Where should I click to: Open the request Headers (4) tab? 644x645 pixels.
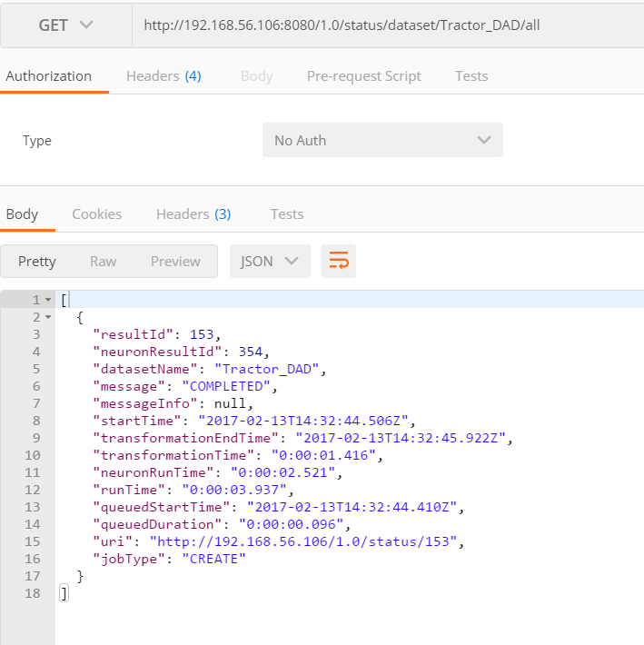[163, 76]
